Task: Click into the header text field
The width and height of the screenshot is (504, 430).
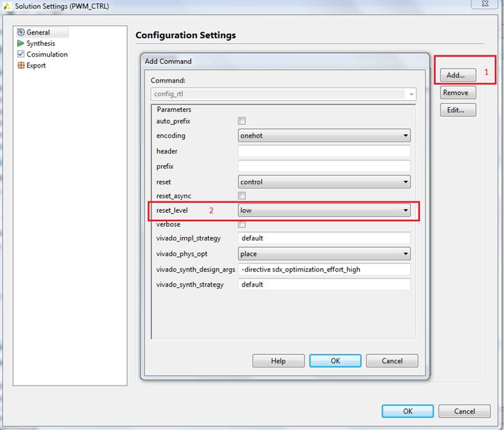Action: pyautogui.click(x=324, y=152)
